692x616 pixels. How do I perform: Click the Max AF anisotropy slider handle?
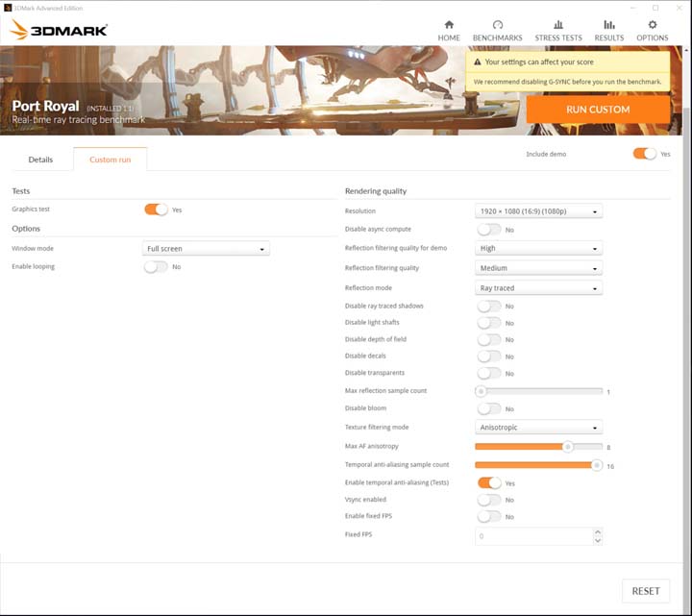pyautogui.click(x=568, y=447)
